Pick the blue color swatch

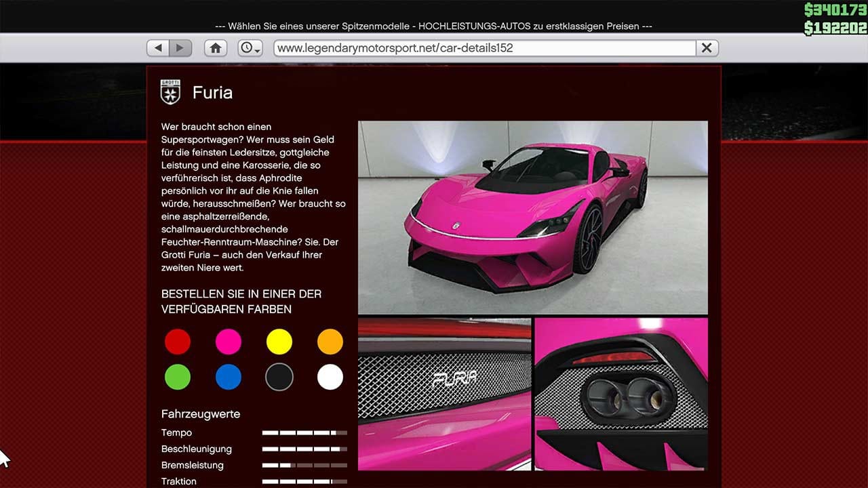point(229,377)
